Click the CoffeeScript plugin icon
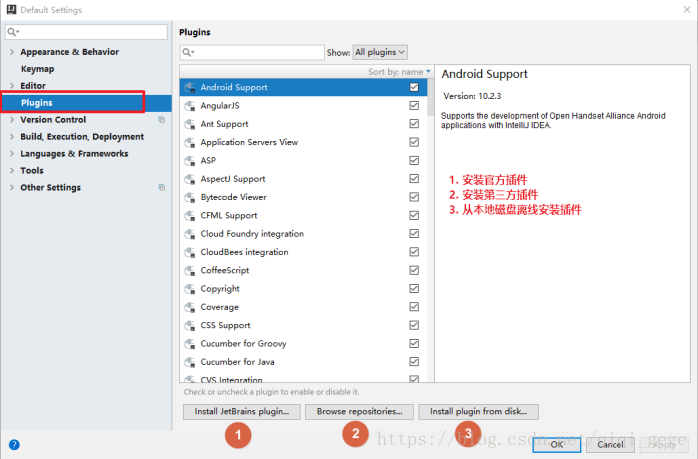 [190, 271]
